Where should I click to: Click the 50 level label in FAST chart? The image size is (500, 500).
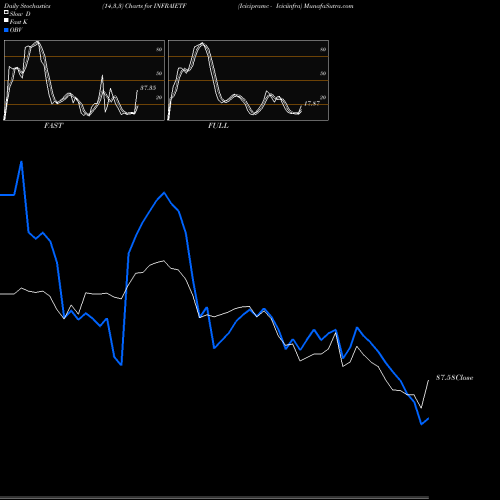[x=159, y=73]
